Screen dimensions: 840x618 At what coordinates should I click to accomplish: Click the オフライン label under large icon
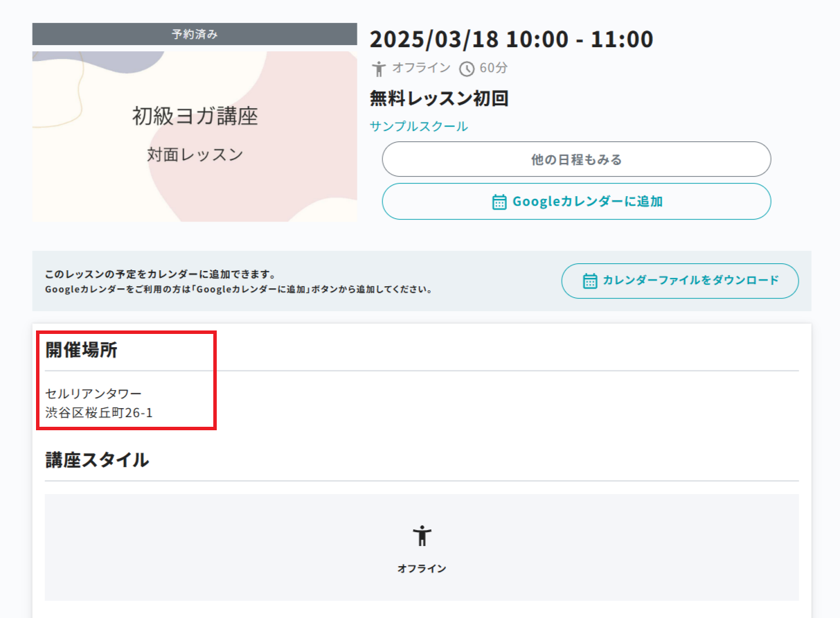[x=422, y=569]
